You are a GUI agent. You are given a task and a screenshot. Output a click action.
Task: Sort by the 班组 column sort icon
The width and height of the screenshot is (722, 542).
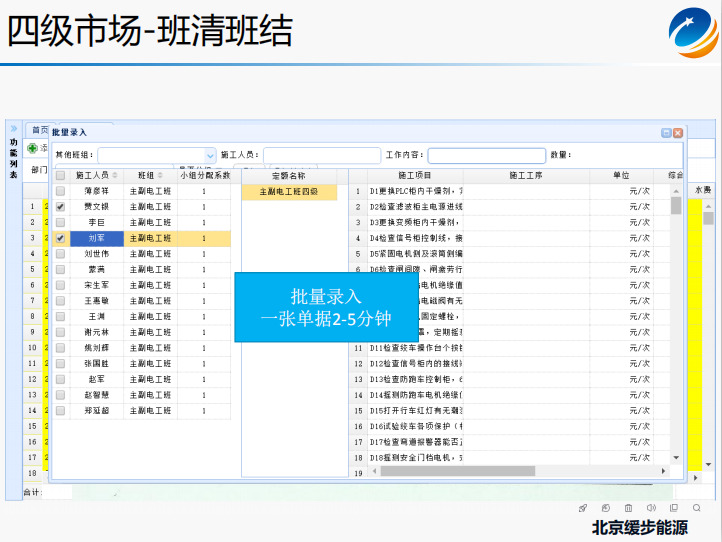tap(160, 175)
